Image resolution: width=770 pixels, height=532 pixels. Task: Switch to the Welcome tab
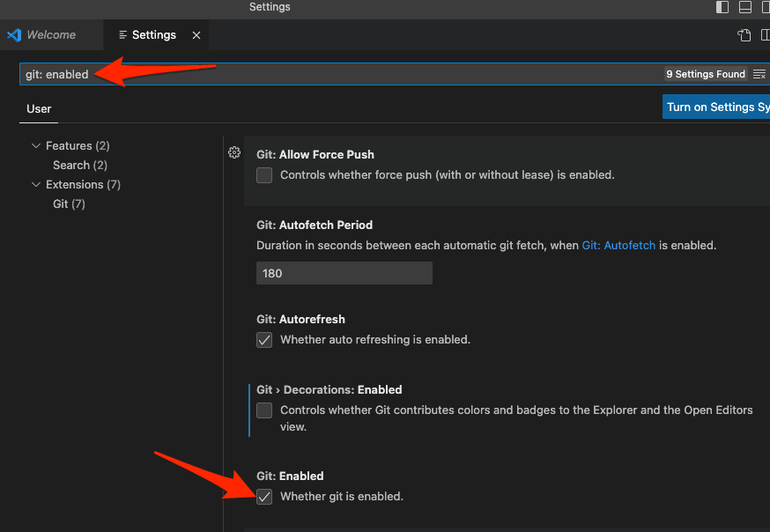[51, 35]
